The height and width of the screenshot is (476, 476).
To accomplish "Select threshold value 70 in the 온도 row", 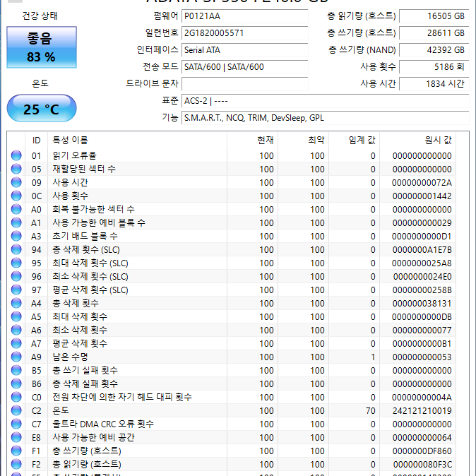I will [371, 411].
